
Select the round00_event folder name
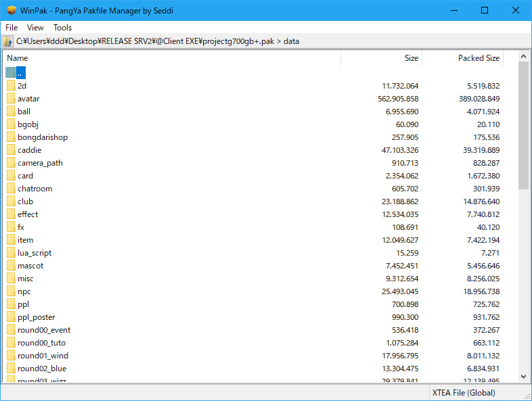pyautogui.click(x=44, y=330)
